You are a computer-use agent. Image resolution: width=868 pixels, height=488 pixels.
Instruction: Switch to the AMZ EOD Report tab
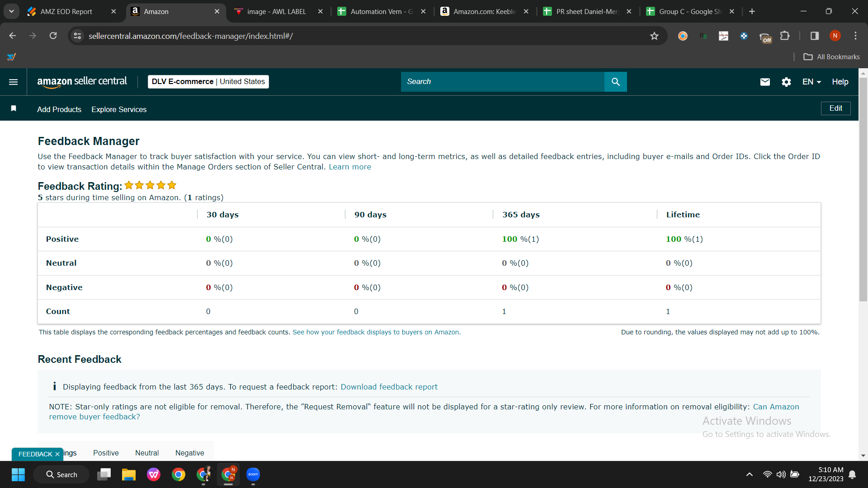[x=66, y=11]
